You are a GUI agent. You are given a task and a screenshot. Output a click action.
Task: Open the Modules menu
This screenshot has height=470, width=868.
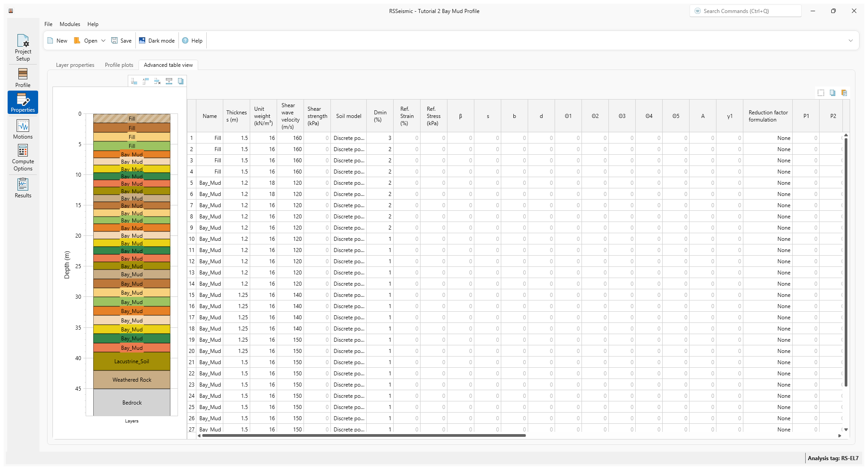coord(70,24)
